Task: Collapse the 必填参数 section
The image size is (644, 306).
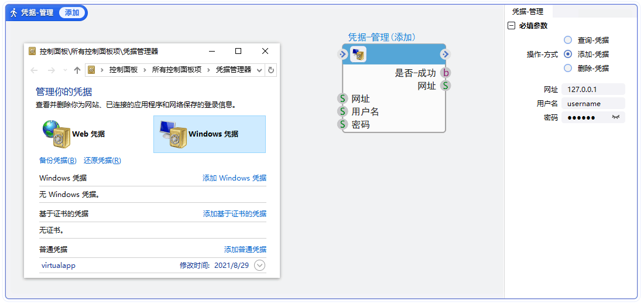Action: pyautogui.click(x=511, y=26)
